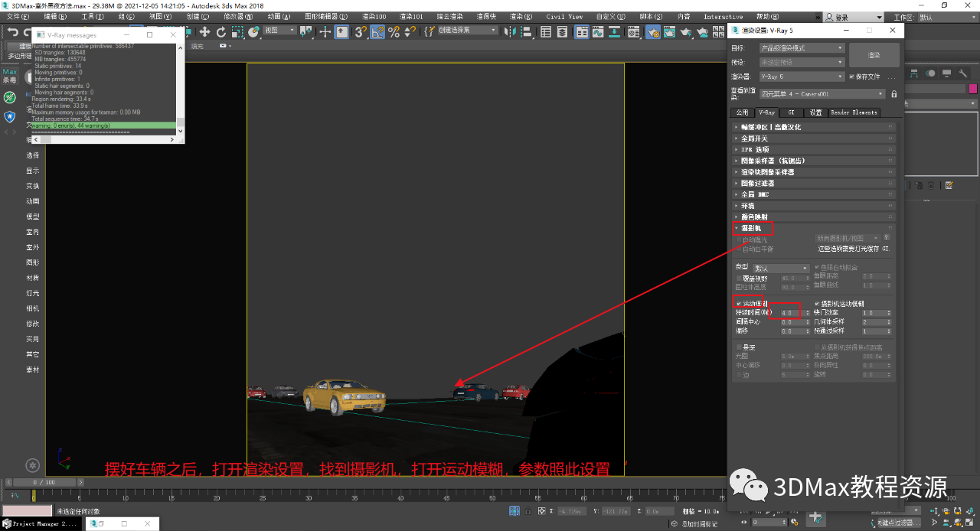980x531 pixels.
Task: Collapse the 摄影机 camera rollout
Action: (x=750, y=228)
